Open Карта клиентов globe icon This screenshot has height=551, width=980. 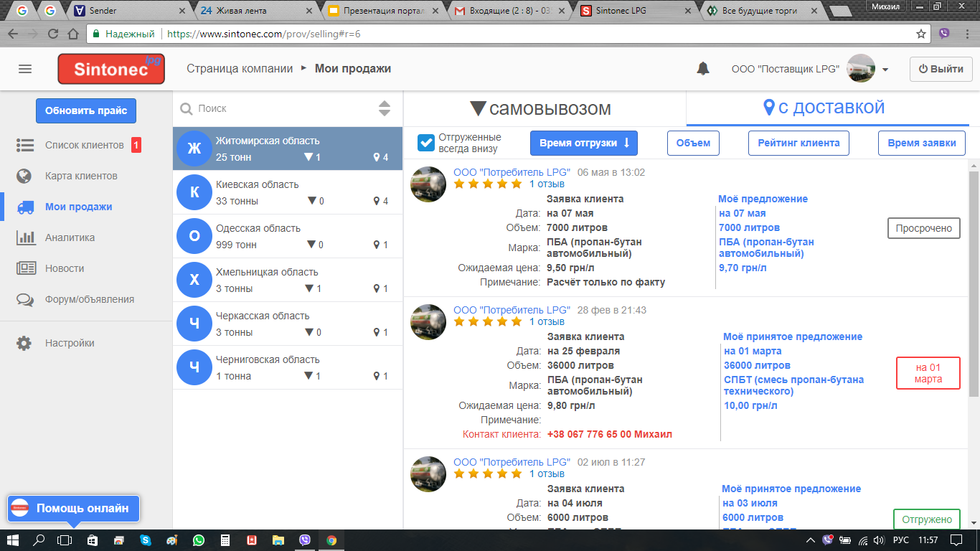point(25,176)
